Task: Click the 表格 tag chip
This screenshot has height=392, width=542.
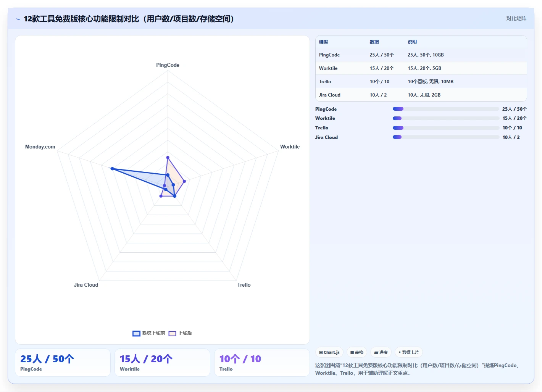Action: click(x=357, y=352)
